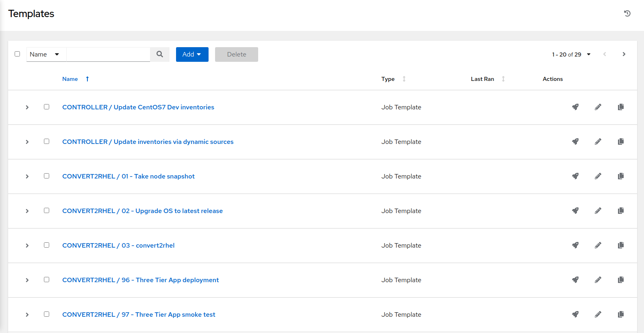This screenshot has width=644, height=333.
Task: Launch 03 - convert2rhel template
Action: tap(575, 245)
